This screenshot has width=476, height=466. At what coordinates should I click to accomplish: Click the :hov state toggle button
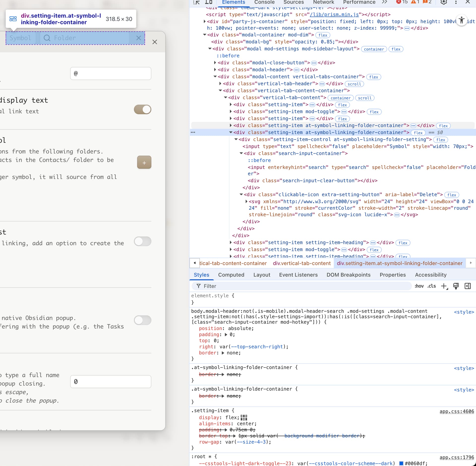coord(419,286)
